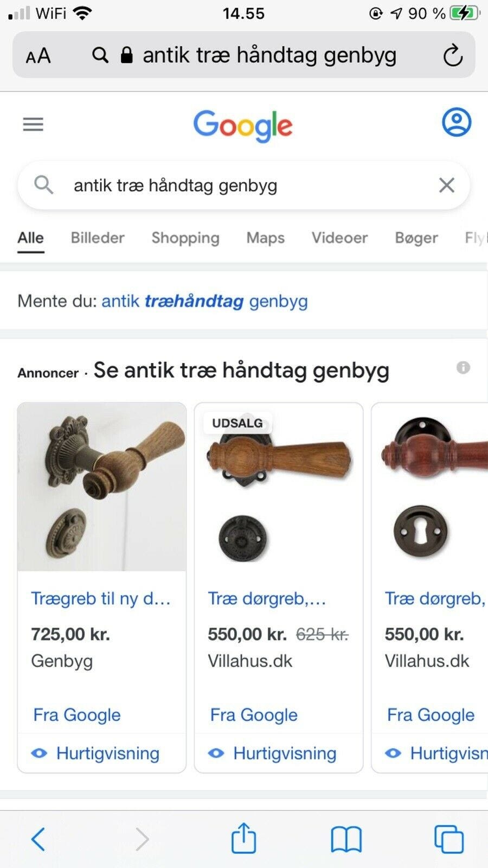The height and width of the screenshot is (868, 488).
Task: Tap the Google account profile icon
Action: 457,122
